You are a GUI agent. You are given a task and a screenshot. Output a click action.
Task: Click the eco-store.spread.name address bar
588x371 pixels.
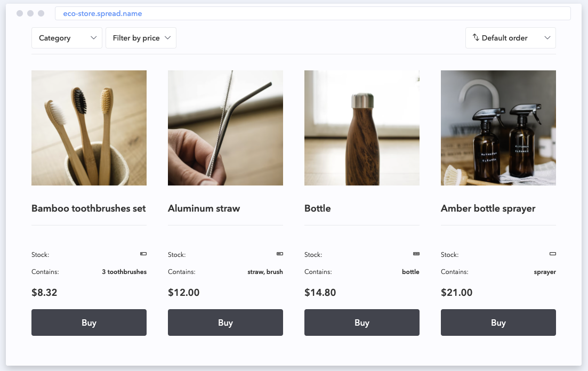pyautogui.click(x=312, y=13)
